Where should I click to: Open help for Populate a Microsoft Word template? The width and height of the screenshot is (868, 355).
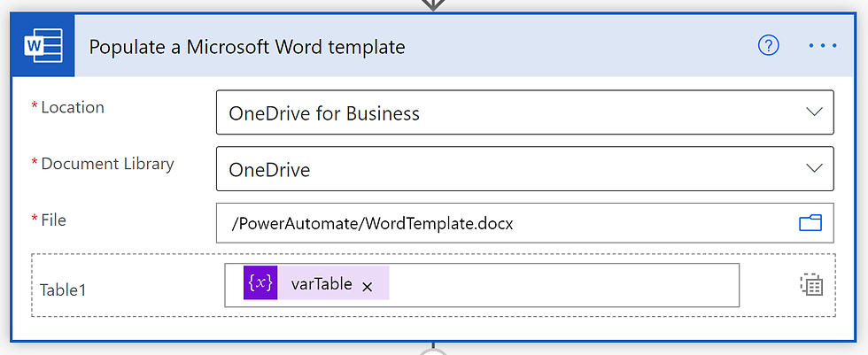click(x=769, y=45)
